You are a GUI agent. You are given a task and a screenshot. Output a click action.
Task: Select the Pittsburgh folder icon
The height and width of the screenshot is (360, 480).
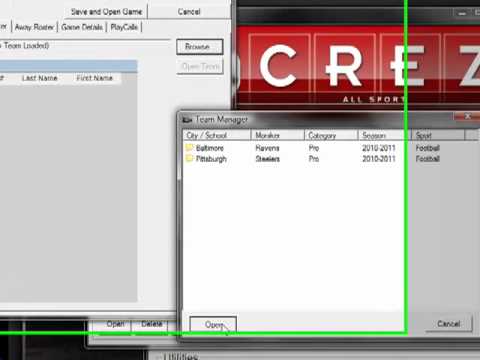(190, 158)
